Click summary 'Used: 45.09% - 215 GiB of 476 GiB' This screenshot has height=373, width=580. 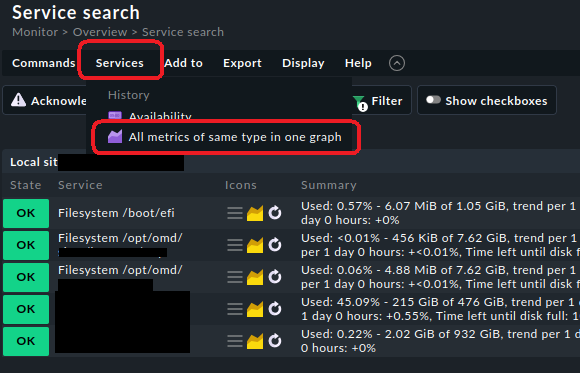pyautogui.click(x=403, y=302)
